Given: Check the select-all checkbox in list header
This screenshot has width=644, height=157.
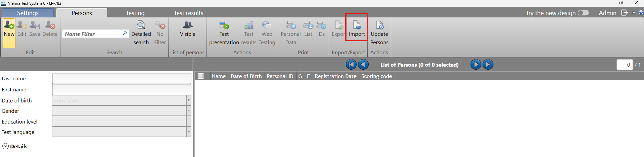Looking at the screenshot, I should (x=201, y=76).
